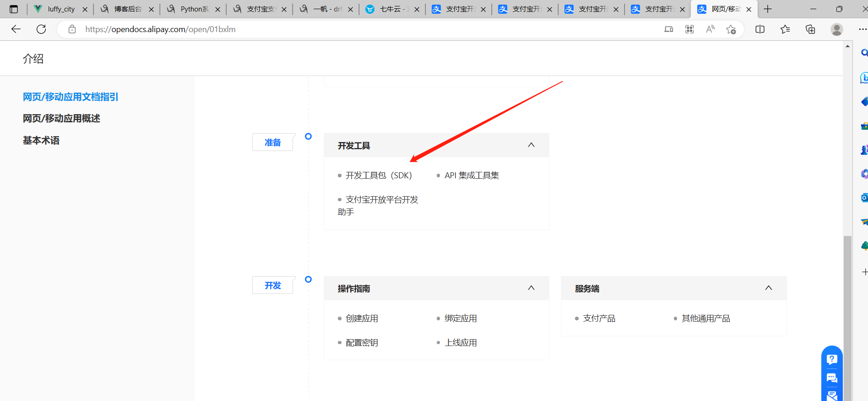Switch to the Python tab
Image resolution: width=868 pixels, height=401 pixels.
193,9
